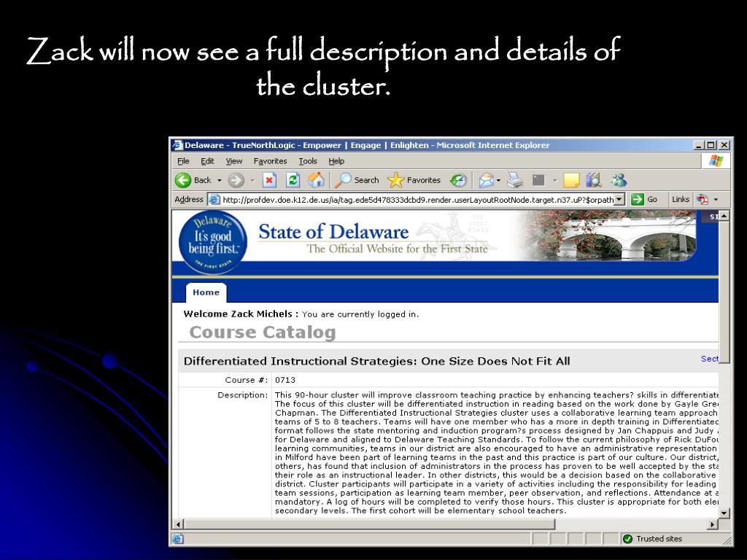Open the Edit menu

(207, 161)
